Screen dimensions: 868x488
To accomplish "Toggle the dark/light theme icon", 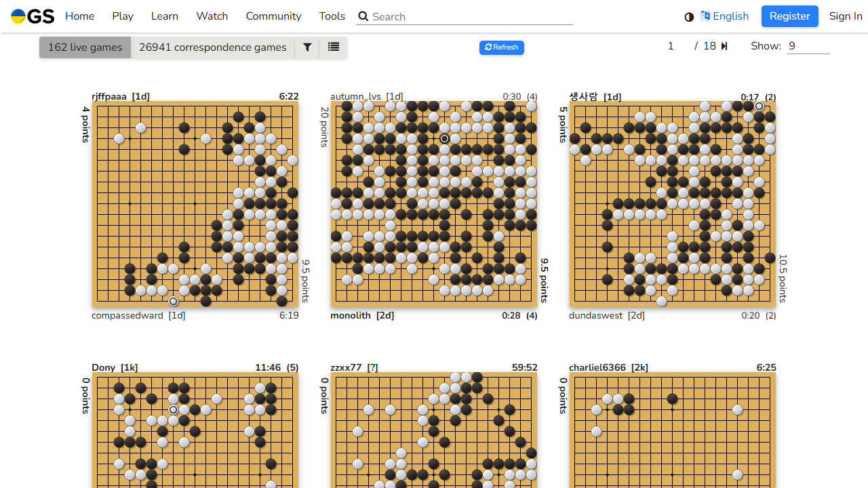I will point(689,17).
